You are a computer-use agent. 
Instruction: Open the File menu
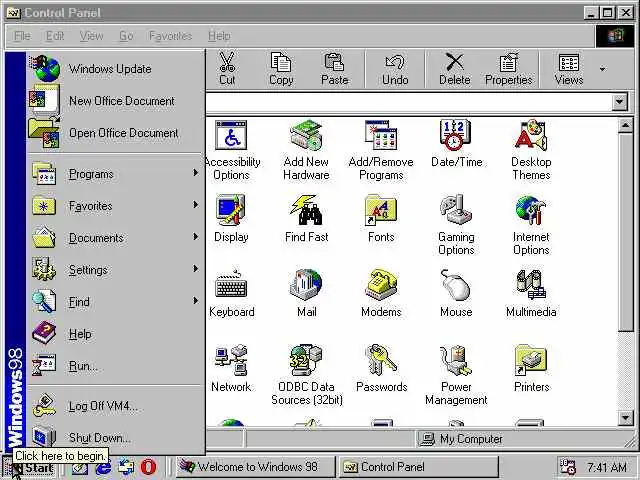coord(22,36)
